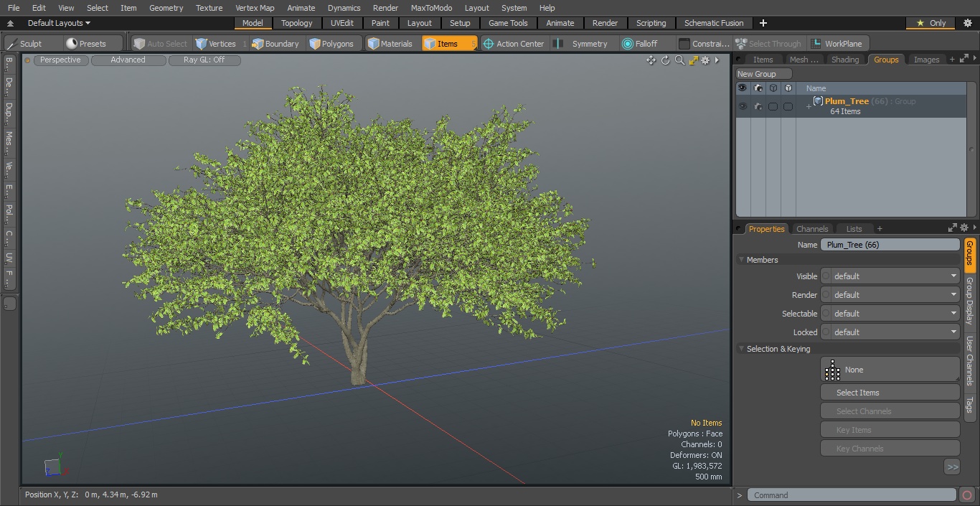Viewport: 980px width, 506px height.
Task: Toggle the Only star button
Action: (930, 23)
